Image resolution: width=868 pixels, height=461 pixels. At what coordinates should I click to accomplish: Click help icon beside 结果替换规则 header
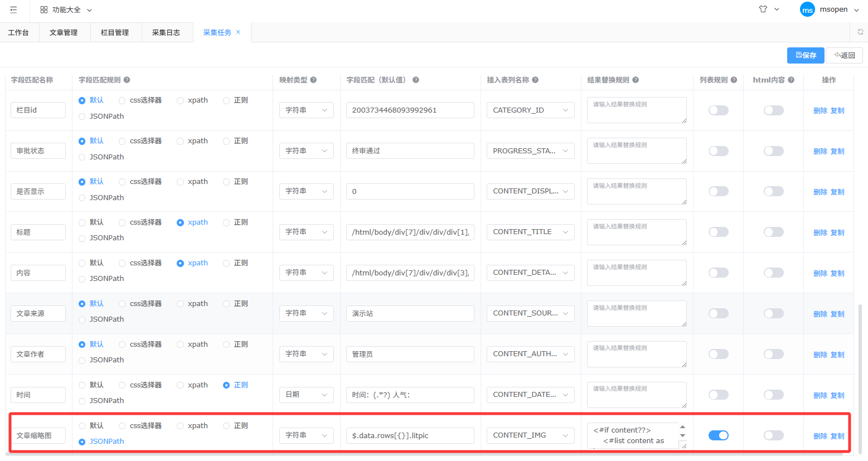[x=636, y=80]
